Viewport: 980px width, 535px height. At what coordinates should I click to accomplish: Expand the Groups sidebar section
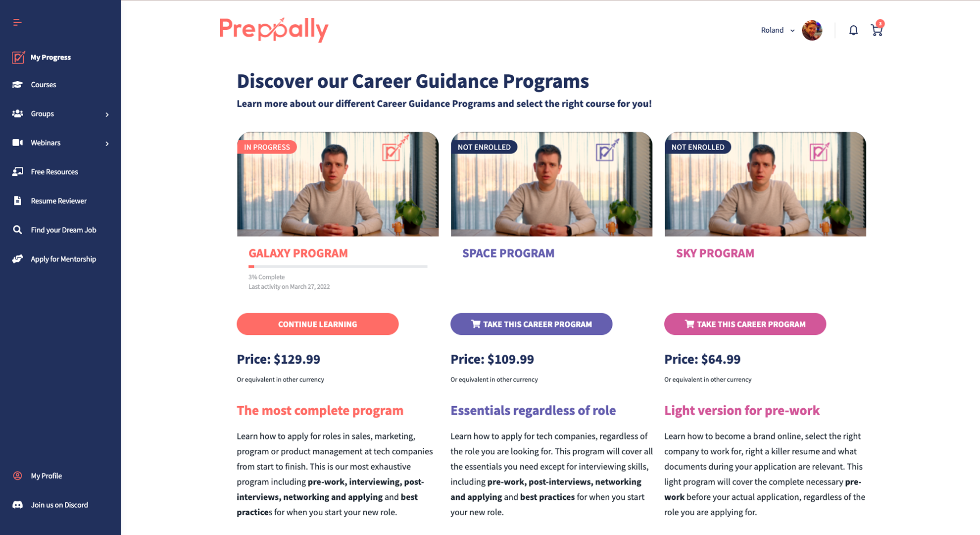click(x=107, y=114)
